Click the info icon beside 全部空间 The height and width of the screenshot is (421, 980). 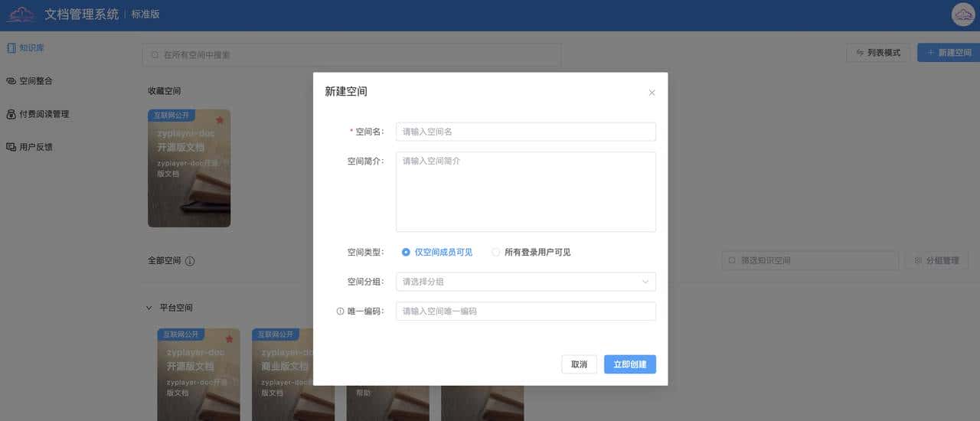point(190,260)
